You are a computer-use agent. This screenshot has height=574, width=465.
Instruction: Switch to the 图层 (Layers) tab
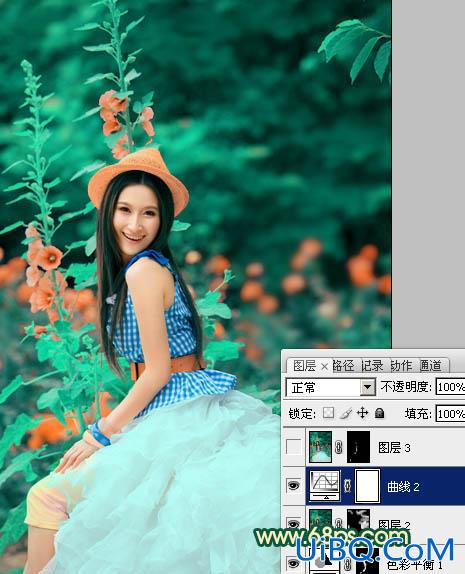click(304, 366)
